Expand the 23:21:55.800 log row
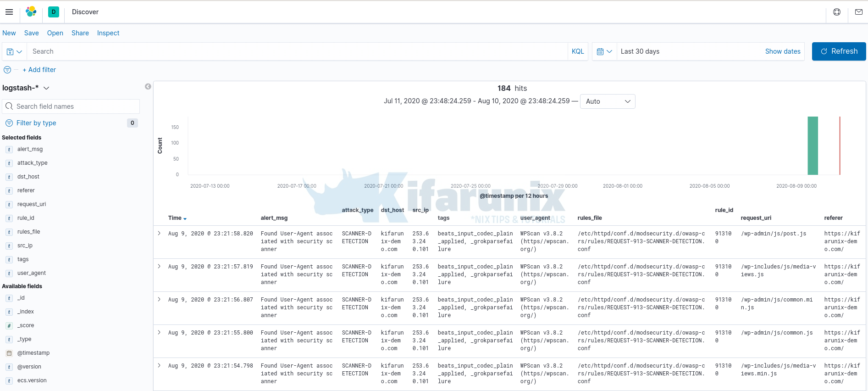This screenshot has width=868, height=391. [159, 332]
